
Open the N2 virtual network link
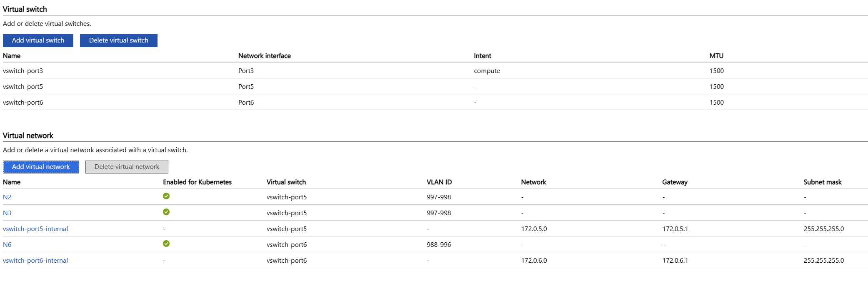tap(7, 197)
